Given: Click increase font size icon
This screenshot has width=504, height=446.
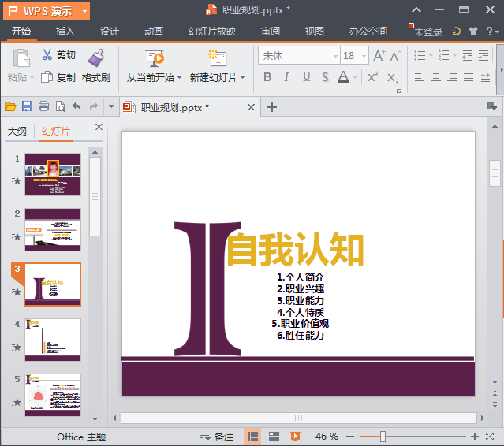Looking at the screenshot, I should click(379, 56).
